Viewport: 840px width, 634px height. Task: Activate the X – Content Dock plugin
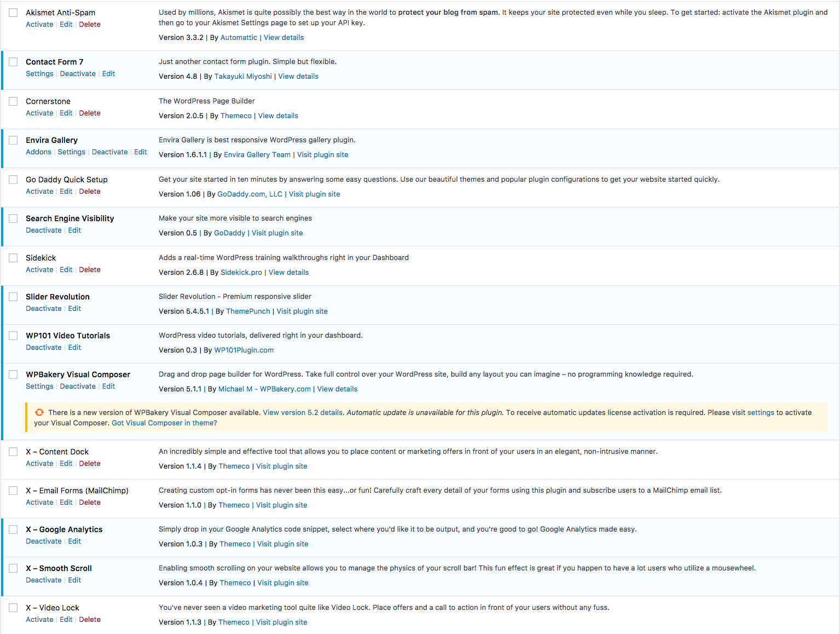point(39,463)
